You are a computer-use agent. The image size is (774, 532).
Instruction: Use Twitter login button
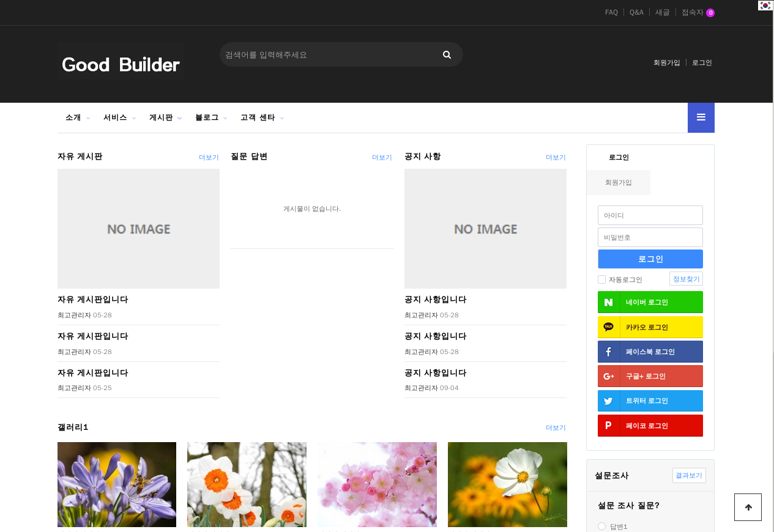point(650,401)
